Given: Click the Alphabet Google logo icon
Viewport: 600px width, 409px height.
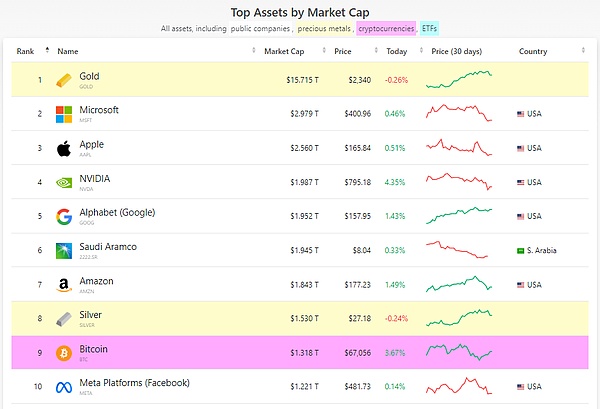Looking at the screenshot, I should click(64, 217).
